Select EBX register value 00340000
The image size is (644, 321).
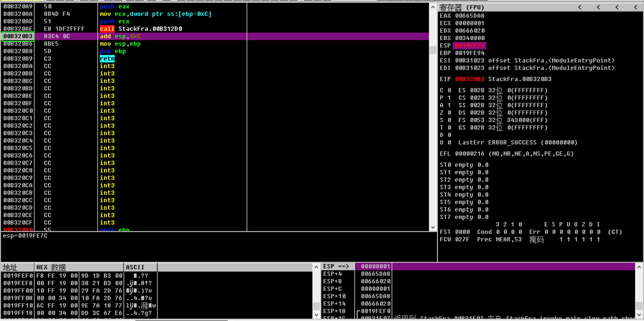470,38
